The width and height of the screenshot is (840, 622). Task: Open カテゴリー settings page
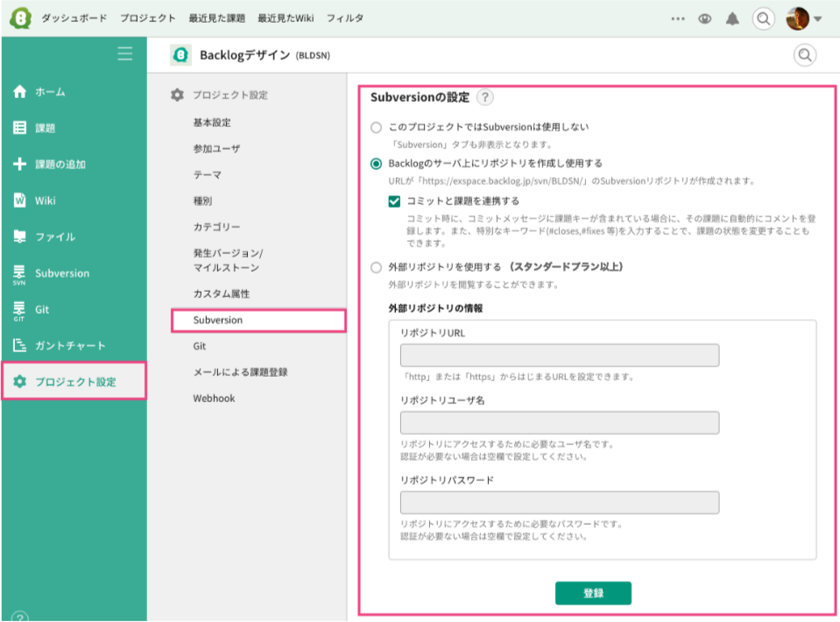click(x=216, y=227)
